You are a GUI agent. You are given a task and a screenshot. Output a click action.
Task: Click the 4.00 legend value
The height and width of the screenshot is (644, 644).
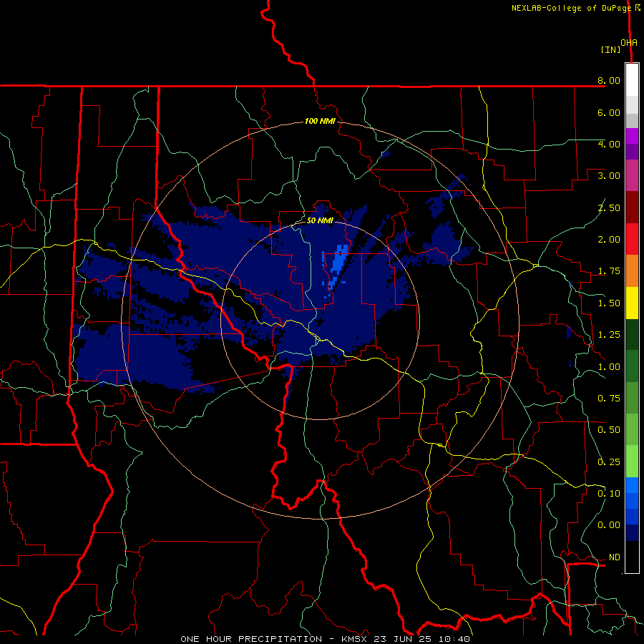609,144
